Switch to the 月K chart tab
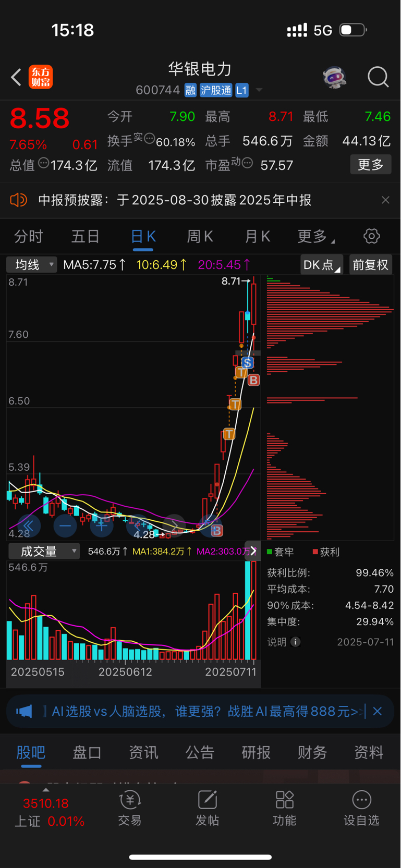The height and width of the screenshot is (868, 401). [257, 237]
